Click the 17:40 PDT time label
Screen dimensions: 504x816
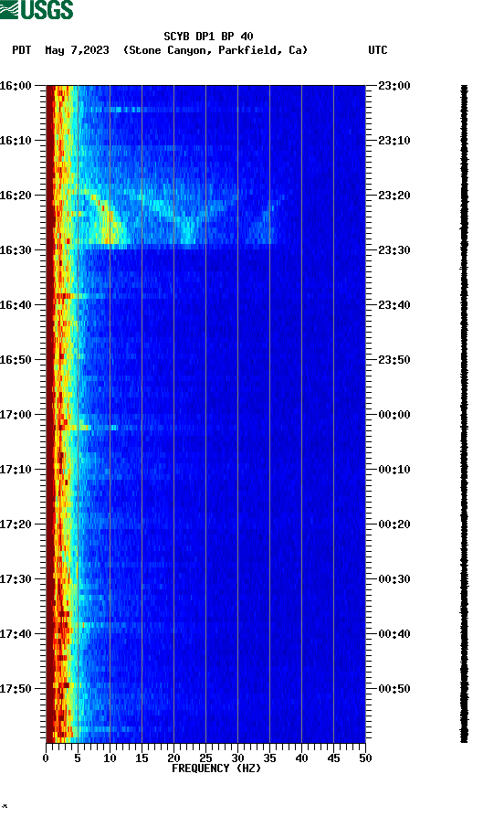[x=16, y=634]
